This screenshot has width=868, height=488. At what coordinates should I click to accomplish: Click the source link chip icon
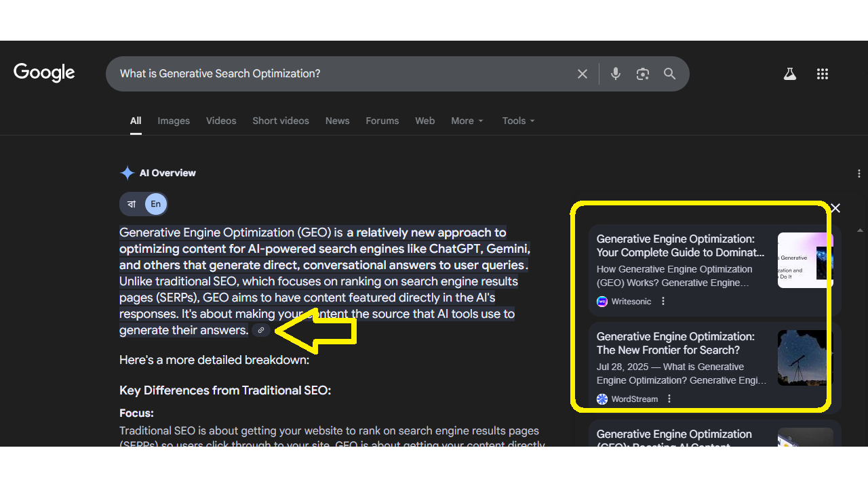click(261, 330)
